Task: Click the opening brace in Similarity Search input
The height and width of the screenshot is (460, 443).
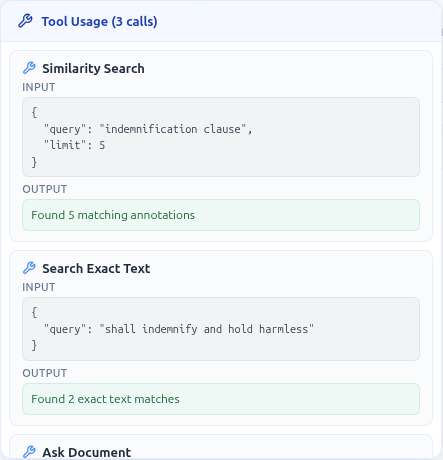Action: click(34, 112)
